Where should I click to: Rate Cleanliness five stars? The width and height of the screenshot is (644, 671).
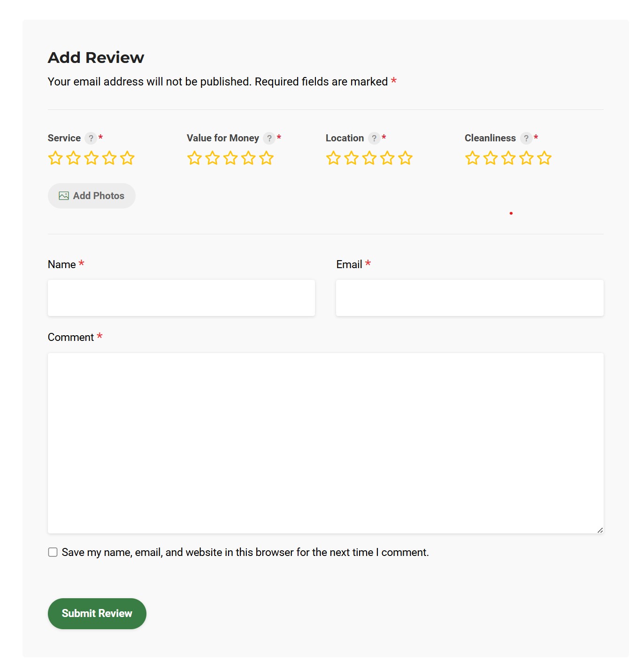coord(544,158)
